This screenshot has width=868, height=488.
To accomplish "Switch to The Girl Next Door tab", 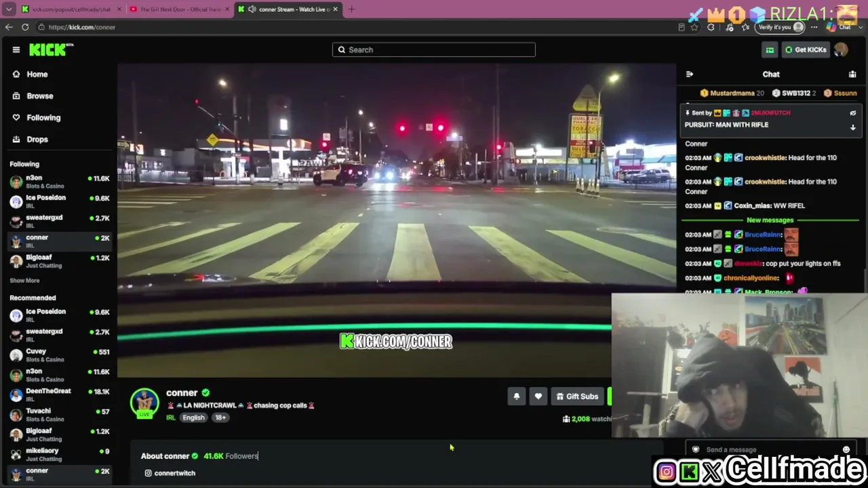I will click(x=180, y=9).
